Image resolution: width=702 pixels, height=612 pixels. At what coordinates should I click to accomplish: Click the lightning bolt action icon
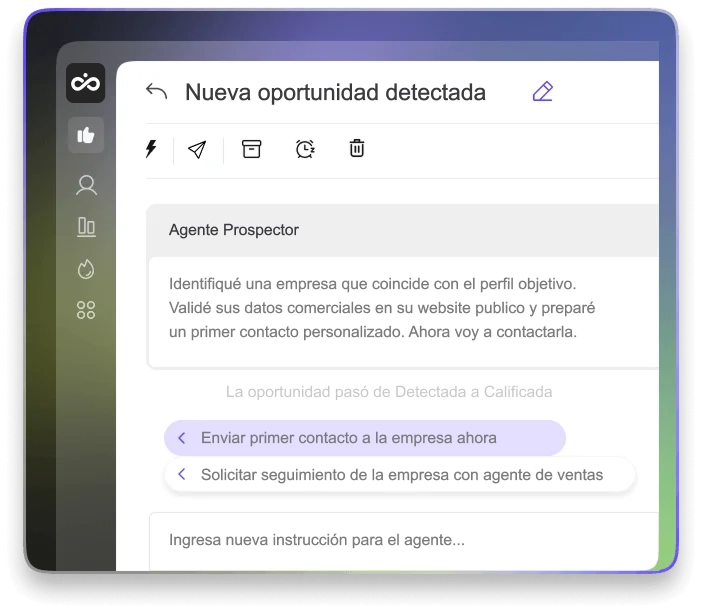[x=151, y=149]
